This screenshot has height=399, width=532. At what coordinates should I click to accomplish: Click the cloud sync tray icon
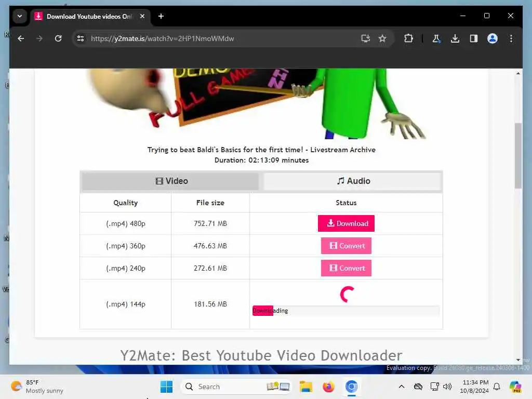click(418, 387)
